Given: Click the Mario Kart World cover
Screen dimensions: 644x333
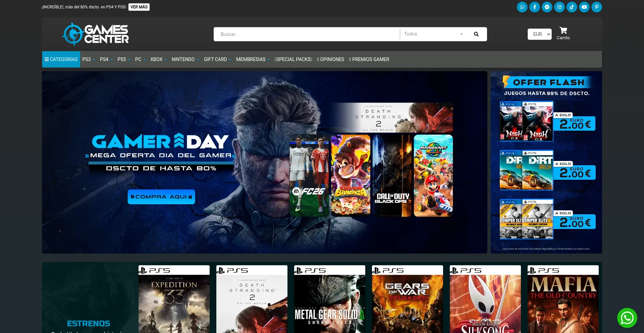Looking at the screenshot, I should [x=433, y=175].
